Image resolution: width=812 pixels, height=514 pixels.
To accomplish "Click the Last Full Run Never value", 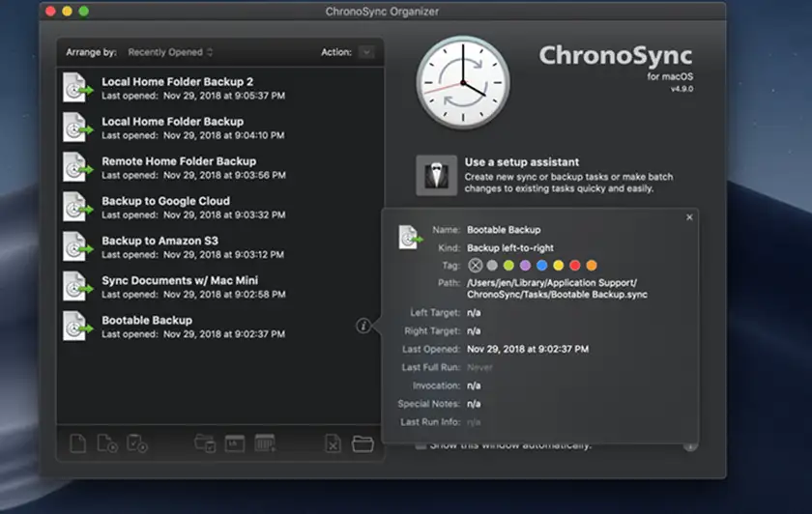I will pos(479,367).
